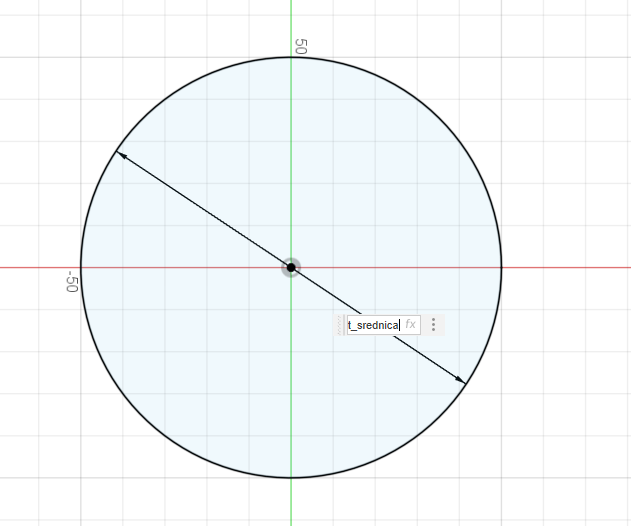Open the three-dot options menu beside dimension input
Screen dimensions: 631x526
point(433,325)
